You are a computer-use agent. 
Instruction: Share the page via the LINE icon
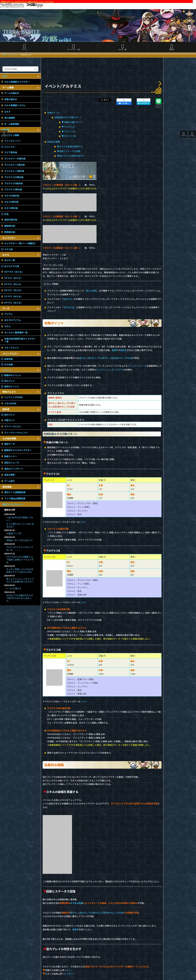click(158, 101)
